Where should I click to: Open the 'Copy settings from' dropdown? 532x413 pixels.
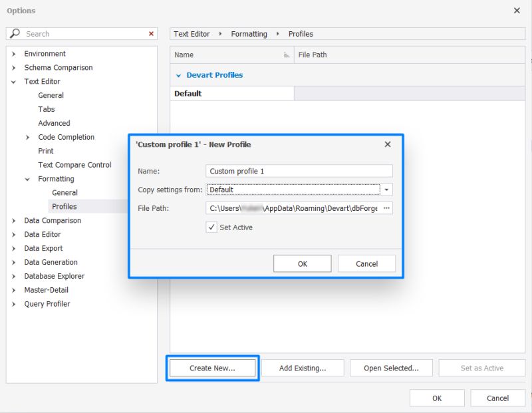point(386,190)
